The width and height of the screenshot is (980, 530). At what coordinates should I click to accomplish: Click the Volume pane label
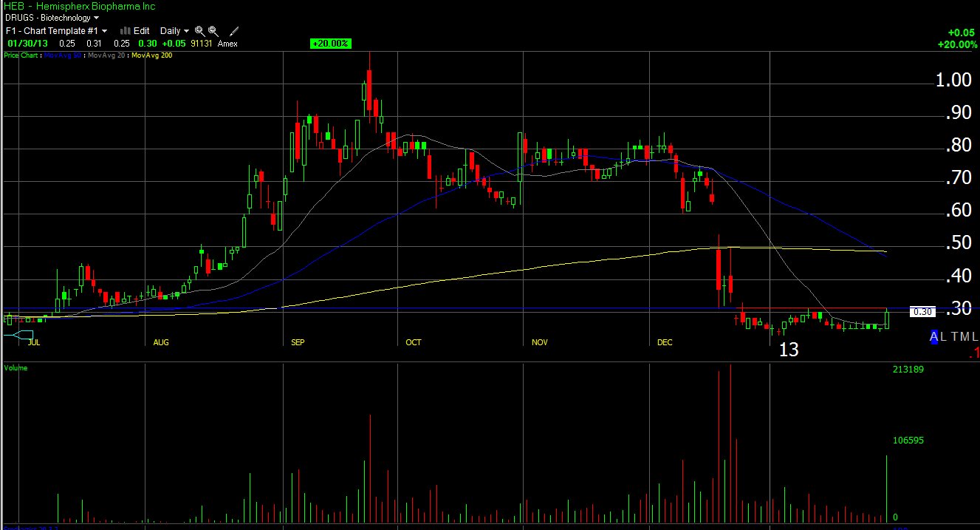pyautogui.click(x=16, y=367)
